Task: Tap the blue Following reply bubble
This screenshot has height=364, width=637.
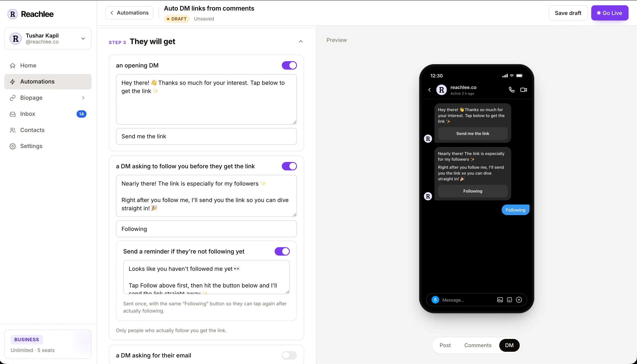Action: (x=515, y=210)
